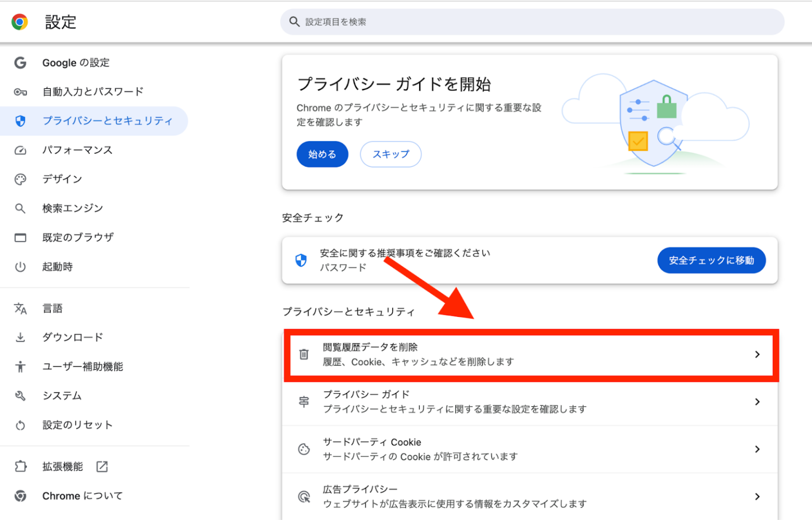Select the スキップ button
Image resolution: width=812 pixels, height=520 pixels.
pyautogui.click(x=391, y=154)
